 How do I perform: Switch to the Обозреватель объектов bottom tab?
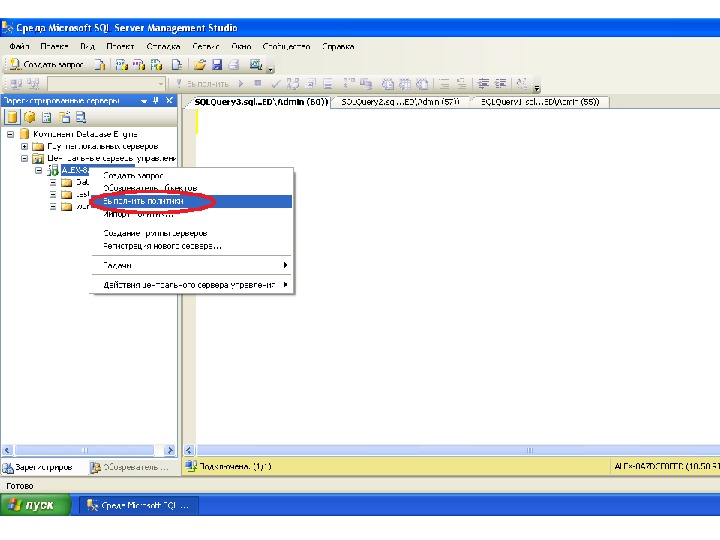(x=130, y=467)
